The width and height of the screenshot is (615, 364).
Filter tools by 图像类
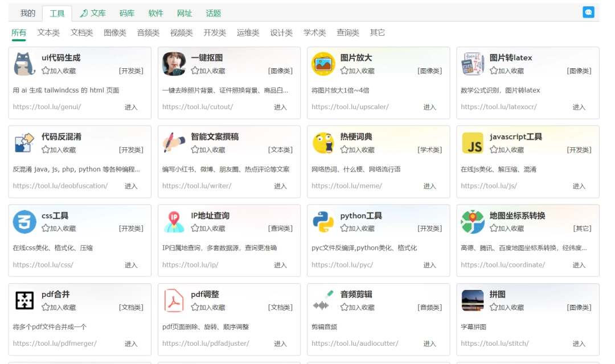tap(115, 33)
